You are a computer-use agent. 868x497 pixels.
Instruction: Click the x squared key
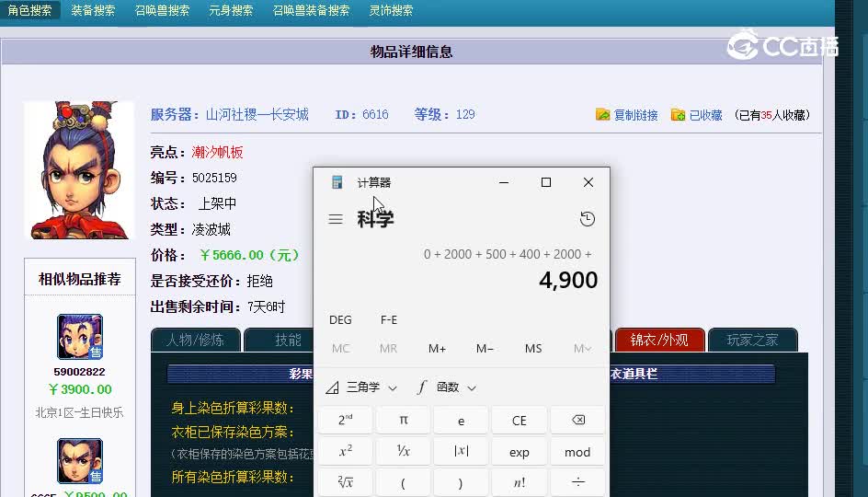(345, 451)
